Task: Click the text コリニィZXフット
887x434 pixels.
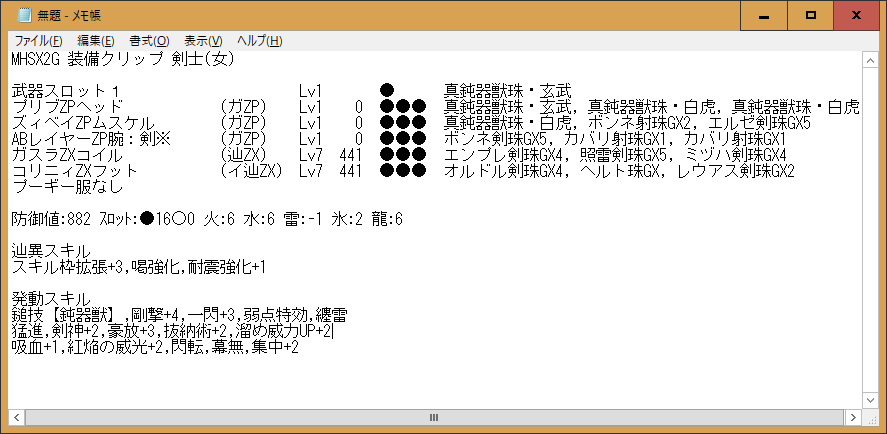Action: click(75, 170)
